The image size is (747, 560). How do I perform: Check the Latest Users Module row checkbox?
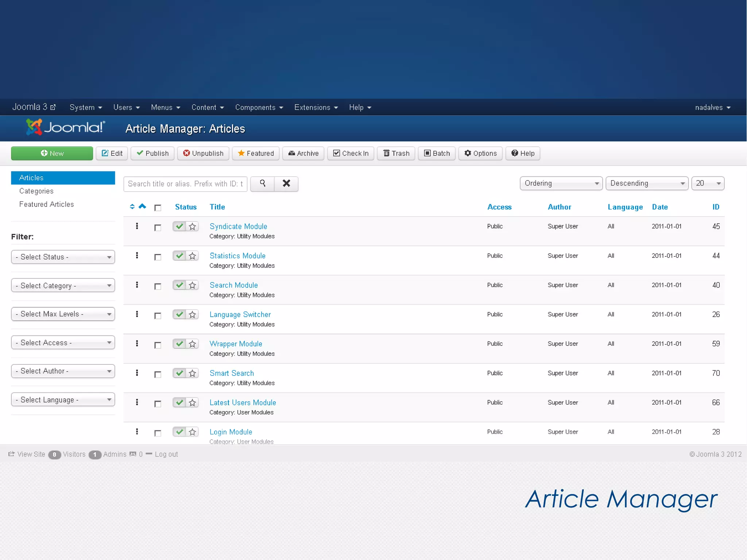click(x=158, y=404)
